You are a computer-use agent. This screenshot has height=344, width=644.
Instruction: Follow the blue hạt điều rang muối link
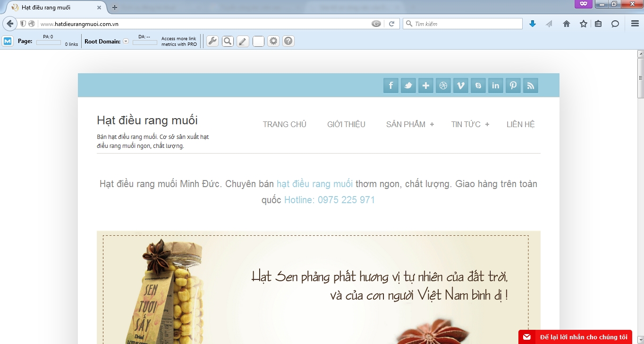click(x=314, y=184)
